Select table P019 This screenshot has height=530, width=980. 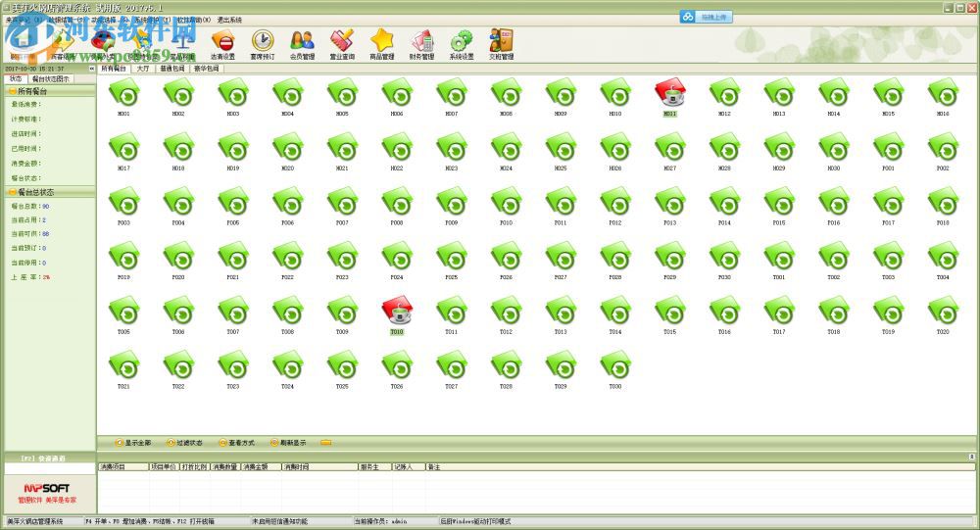pyautogui.click(x=123, y=260)
